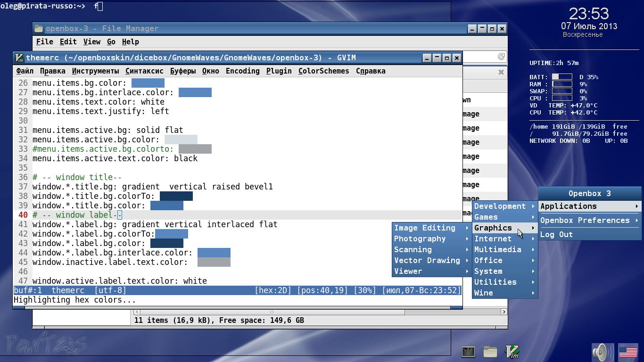The width and height of the screenshot is (644, 362).
Task: Open the View menu in File Manager
Action: 92,42
